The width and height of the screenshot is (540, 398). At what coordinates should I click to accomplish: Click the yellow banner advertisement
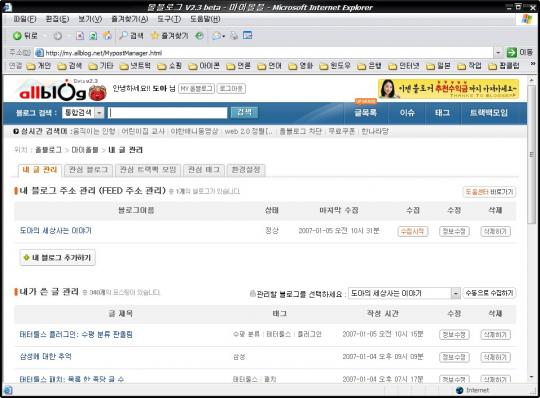448,89
